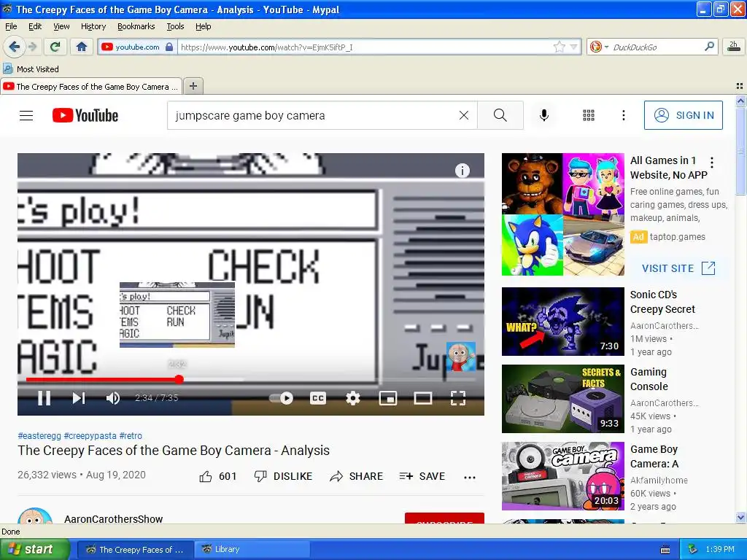Screen dimensions: 747x560
Task: Open the AaronCarothersShow channel name
Action: [x=113, y=518]
